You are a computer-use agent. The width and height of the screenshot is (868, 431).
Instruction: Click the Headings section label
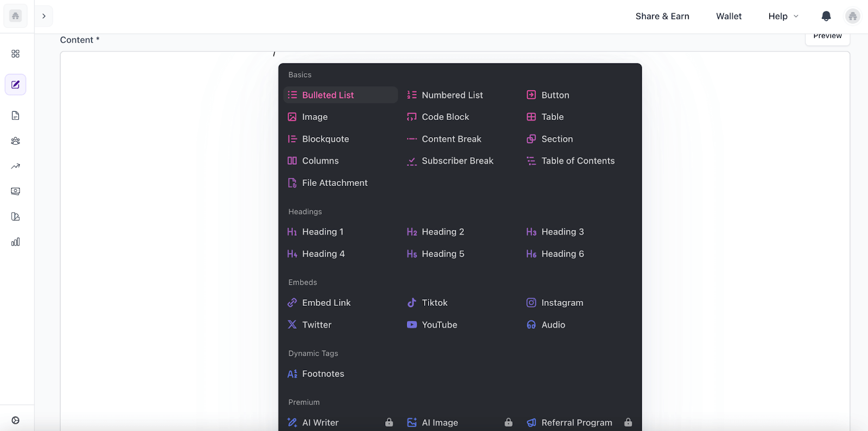click(x=305, y=211)
